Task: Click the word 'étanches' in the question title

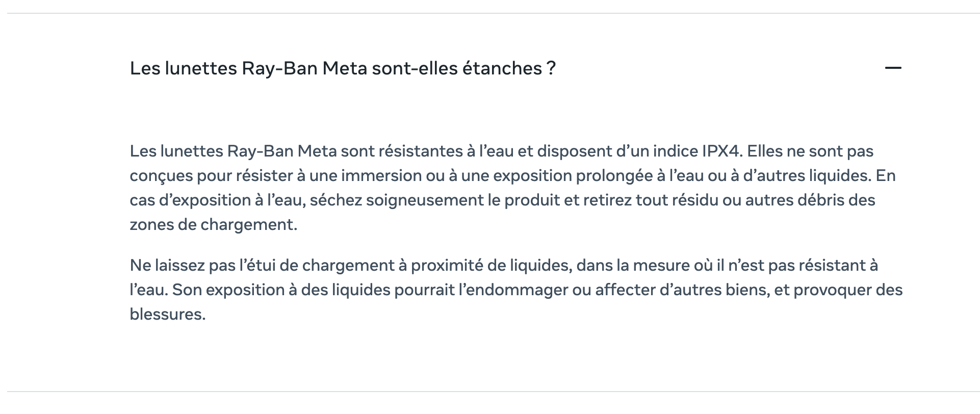Action: (x=502, y=68)
